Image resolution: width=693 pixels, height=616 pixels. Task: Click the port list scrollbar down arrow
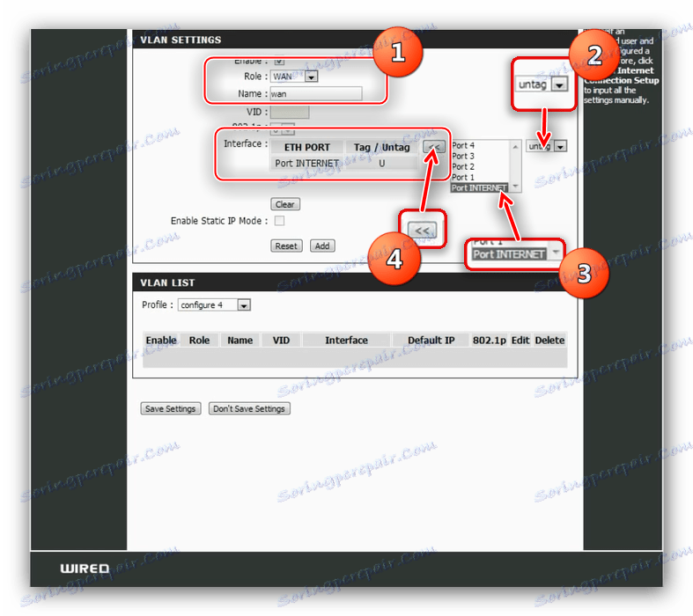pyautogui.click(x=515, y=187)
